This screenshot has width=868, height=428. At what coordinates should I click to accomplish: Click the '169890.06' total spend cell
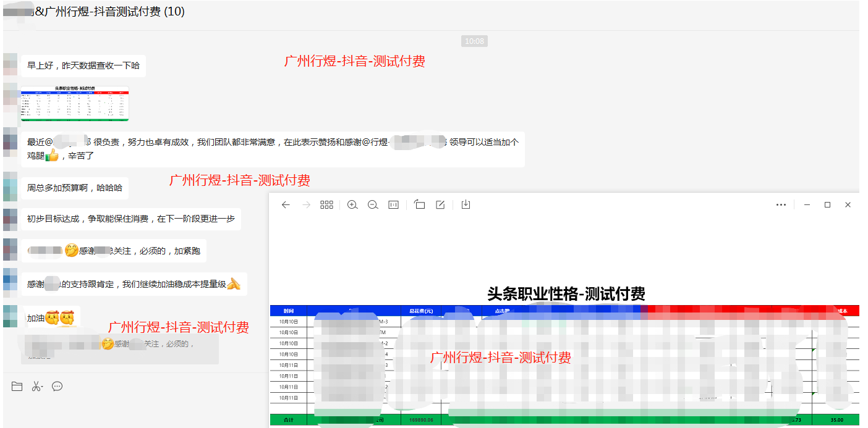click(420, 420)
